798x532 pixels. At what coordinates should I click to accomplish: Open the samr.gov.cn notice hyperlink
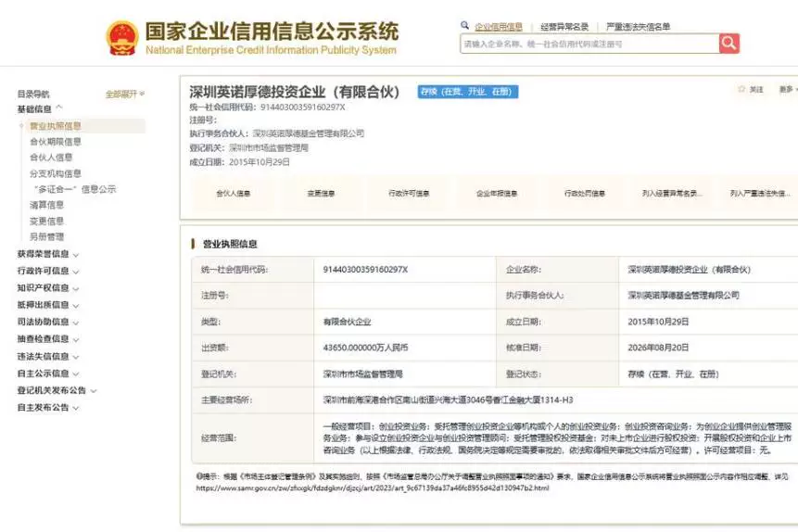(x=373, y=488)
